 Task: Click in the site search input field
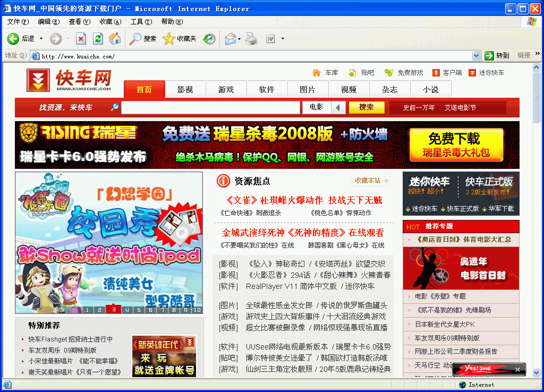(210, 107)
